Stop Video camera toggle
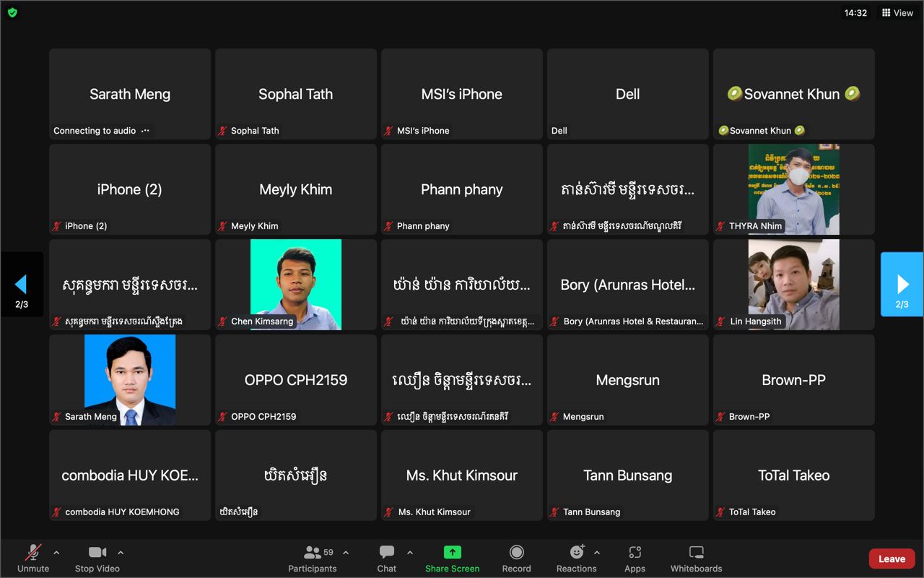This screenshot has width=924, height=578. 97,558
